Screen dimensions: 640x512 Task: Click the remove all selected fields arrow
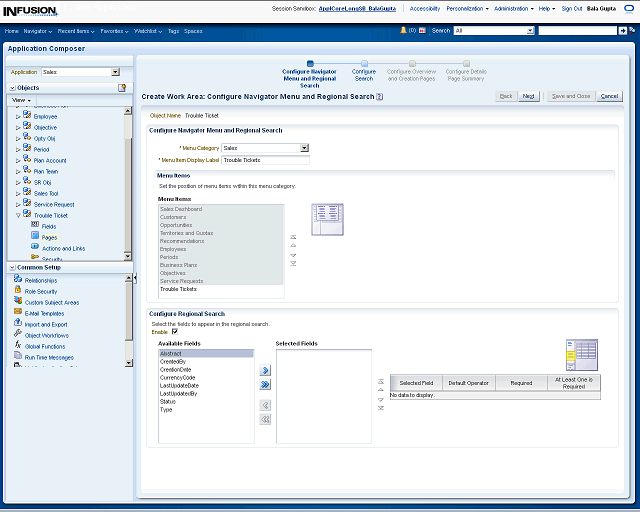265,419
